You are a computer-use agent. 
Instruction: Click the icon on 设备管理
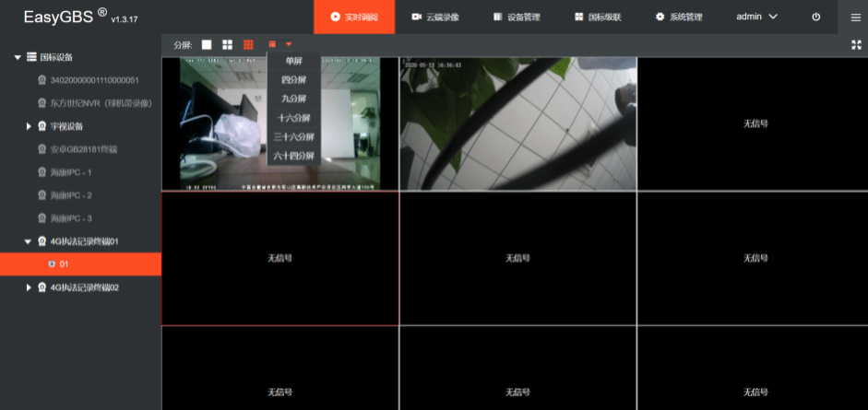pos(498,18)
